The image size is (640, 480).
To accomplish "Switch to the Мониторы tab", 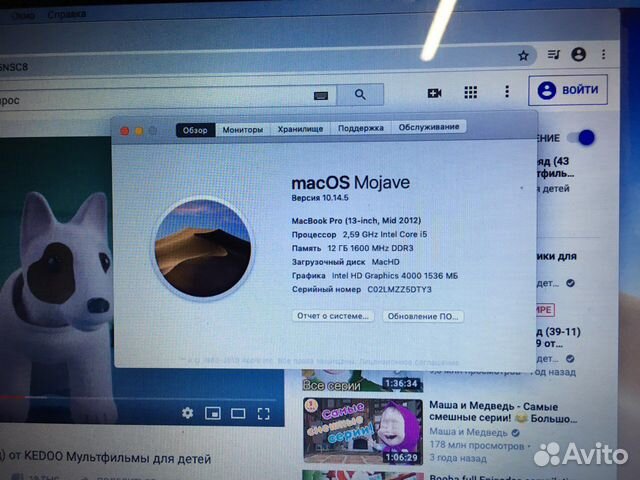I will click(x=242, y=130).
